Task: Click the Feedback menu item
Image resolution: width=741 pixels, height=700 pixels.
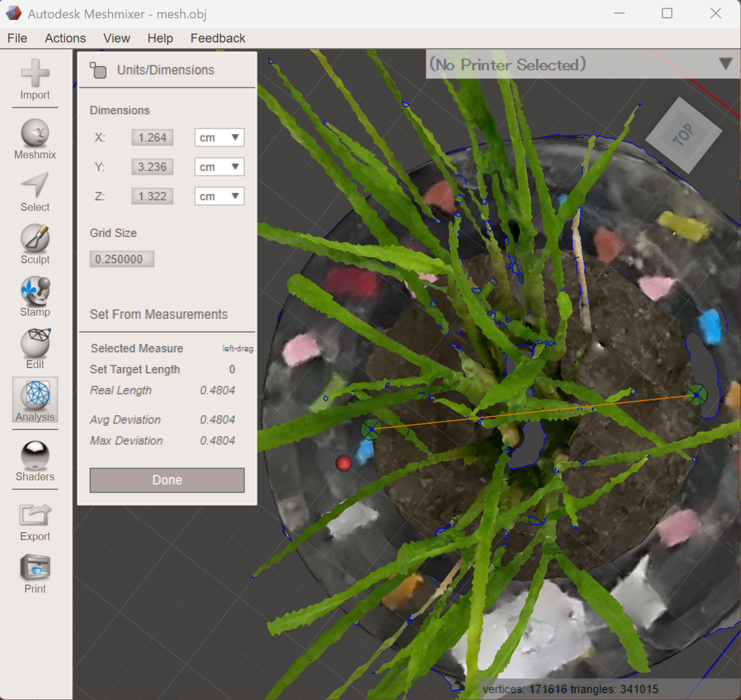Action: tap(218, 38)
